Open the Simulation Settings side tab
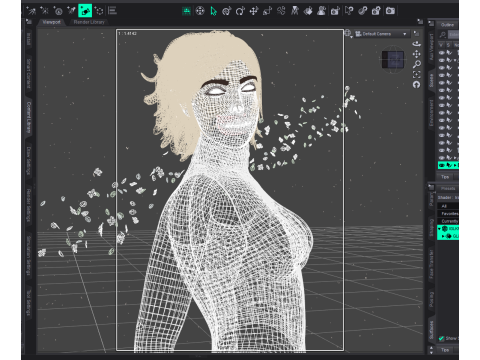This screenshot has height=360, width=480. click(29, 256)
